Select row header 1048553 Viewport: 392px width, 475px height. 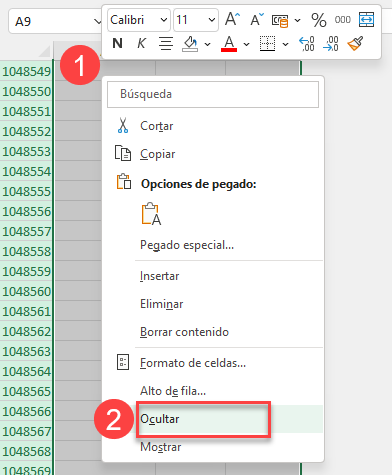coord(26,151)
